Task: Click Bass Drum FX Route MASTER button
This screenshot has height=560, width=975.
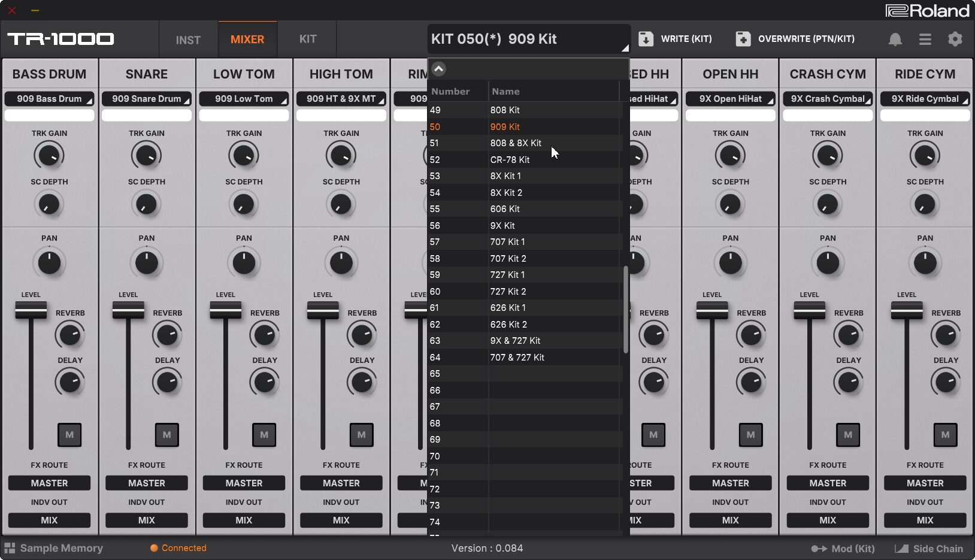Action: pos(49,483)
